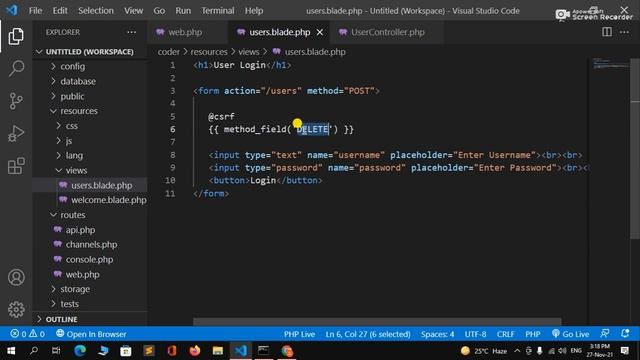The width and height of the screenshot is (640, 360).
Task: Open Firefox from taskbar
Action: coord(195,351)
